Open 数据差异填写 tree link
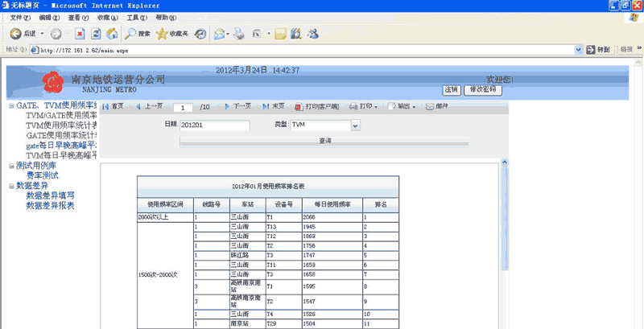The image size is (644, 329). tap(50, 195)
